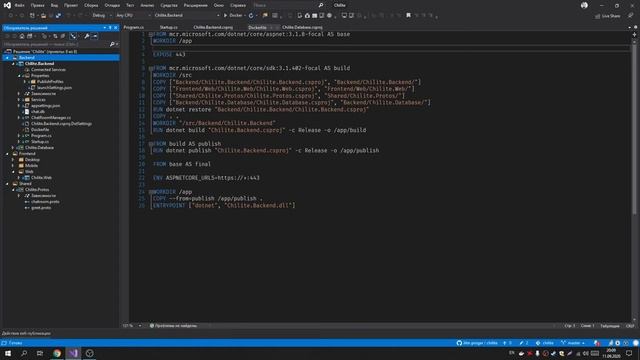Expand the Chilite.Database project node
Viewport: 640px width, 360px height.
click(13, 148)
